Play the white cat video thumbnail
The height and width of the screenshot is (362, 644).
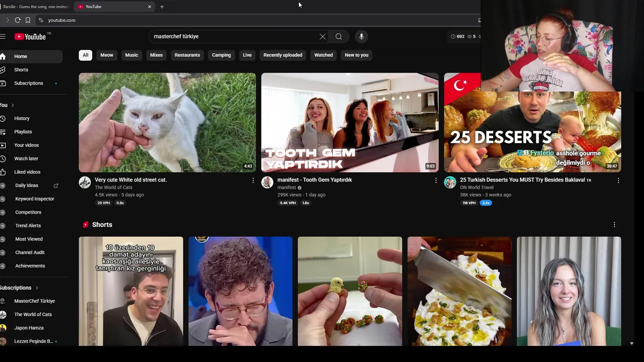coord(167,123)
